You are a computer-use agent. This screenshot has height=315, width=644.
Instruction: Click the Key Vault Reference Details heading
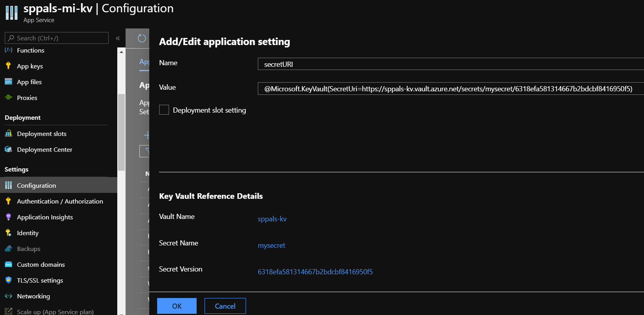pos(211,196)
